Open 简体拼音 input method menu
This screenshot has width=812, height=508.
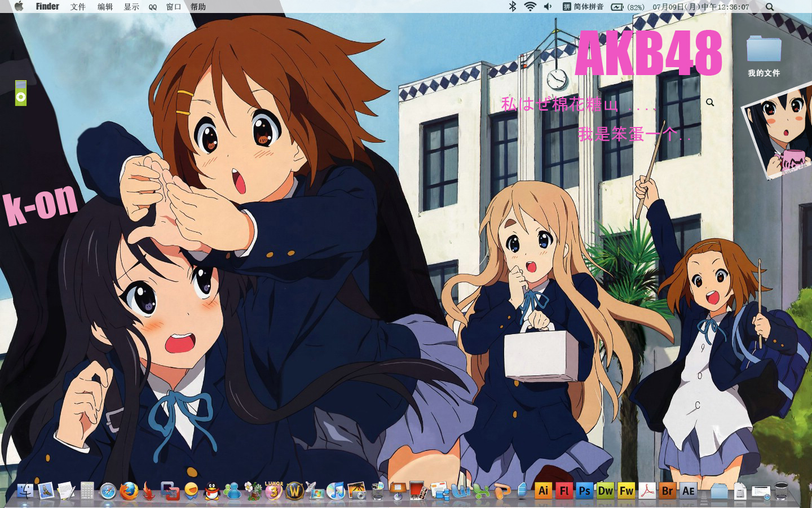583,7
